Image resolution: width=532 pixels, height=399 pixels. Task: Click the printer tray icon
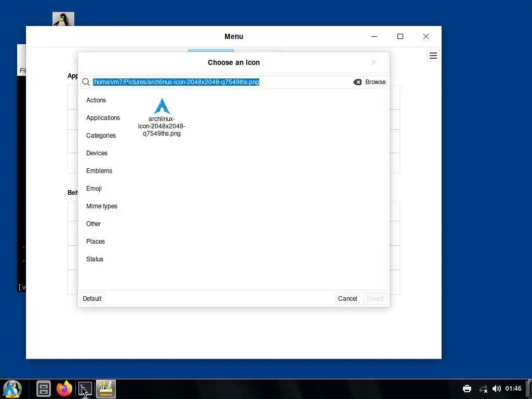[467, 389]
